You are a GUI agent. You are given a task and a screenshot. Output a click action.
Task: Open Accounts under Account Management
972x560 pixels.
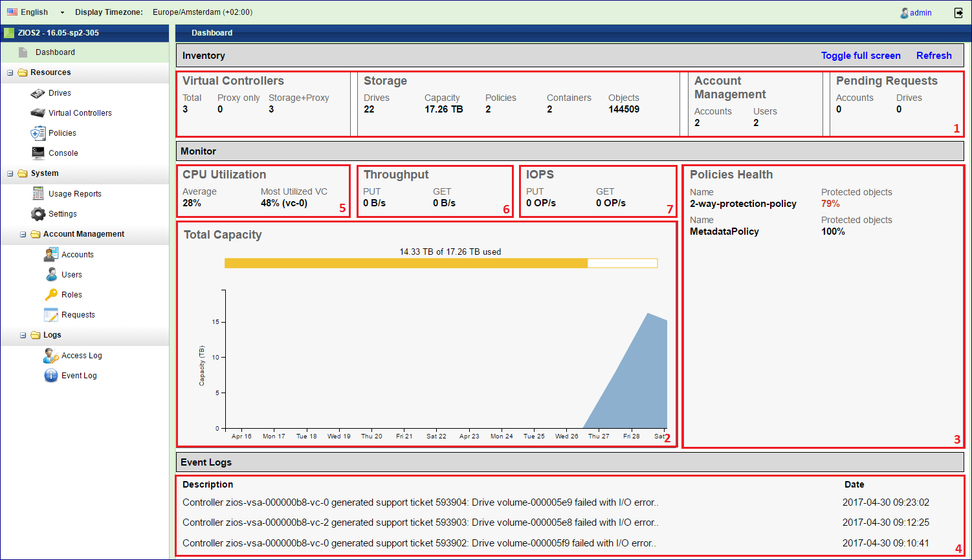point(78,255)
